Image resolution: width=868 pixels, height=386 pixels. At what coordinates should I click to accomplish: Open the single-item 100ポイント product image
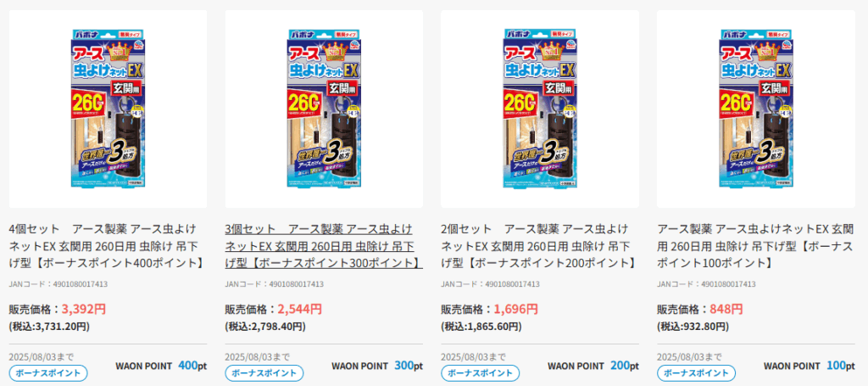pos(755,109)
